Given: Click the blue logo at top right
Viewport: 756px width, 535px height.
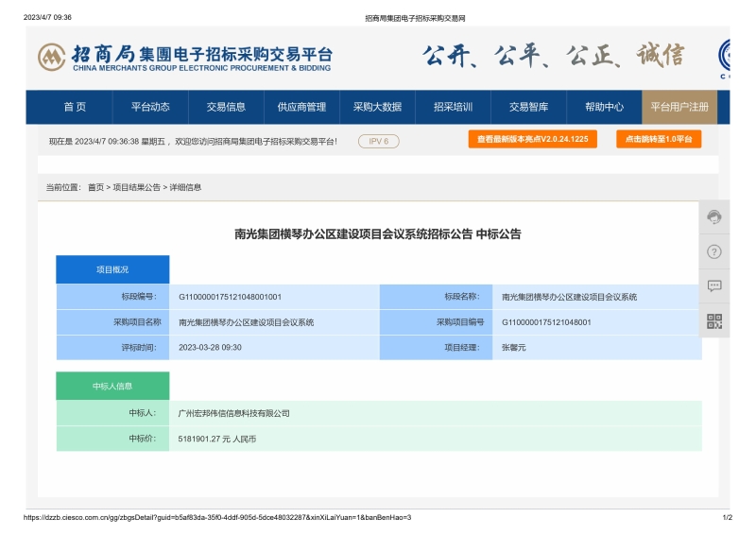Looking at the screenshot, I should click(726, 56).
